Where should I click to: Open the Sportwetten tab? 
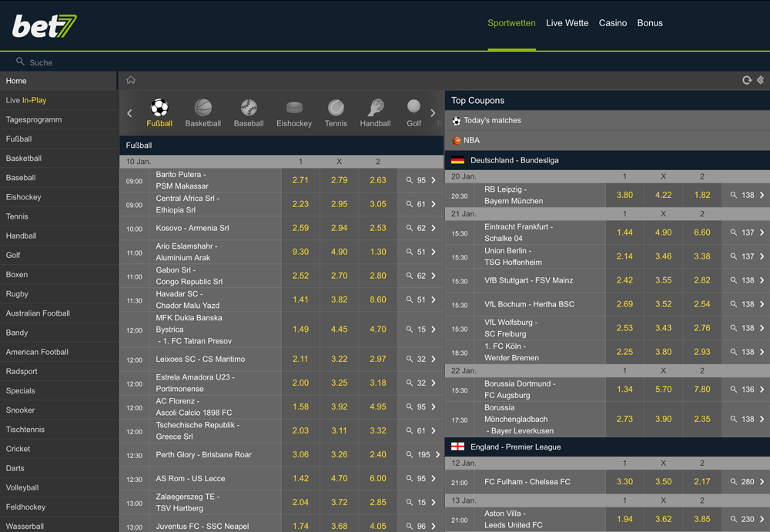click(511, 23)
